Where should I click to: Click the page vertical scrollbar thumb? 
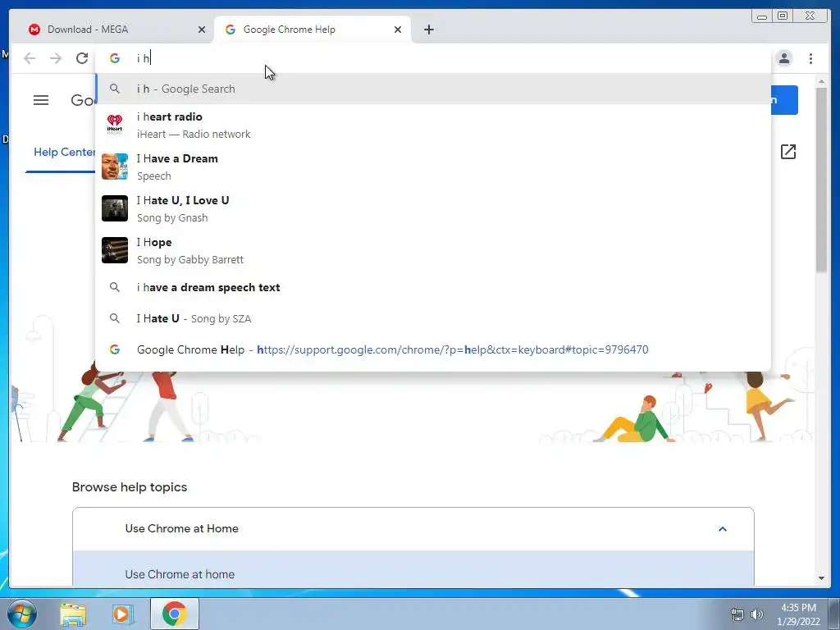tap(821, 180)
